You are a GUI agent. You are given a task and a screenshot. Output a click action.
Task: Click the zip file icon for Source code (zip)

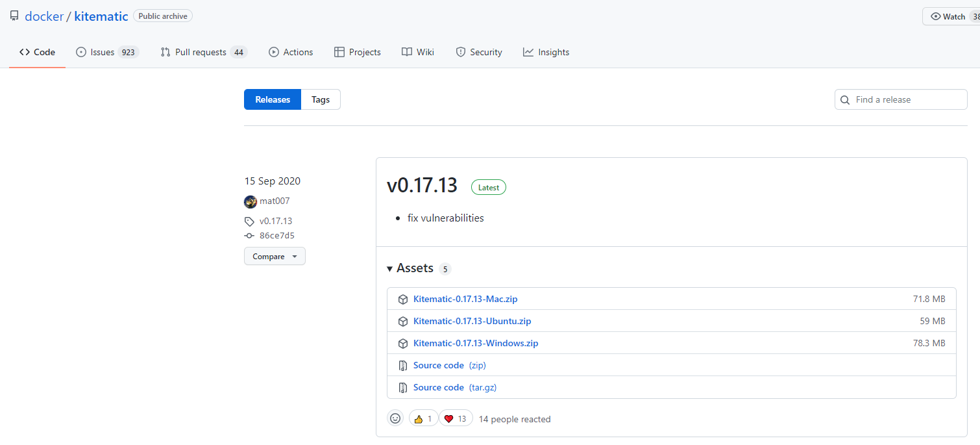(402, 366)
